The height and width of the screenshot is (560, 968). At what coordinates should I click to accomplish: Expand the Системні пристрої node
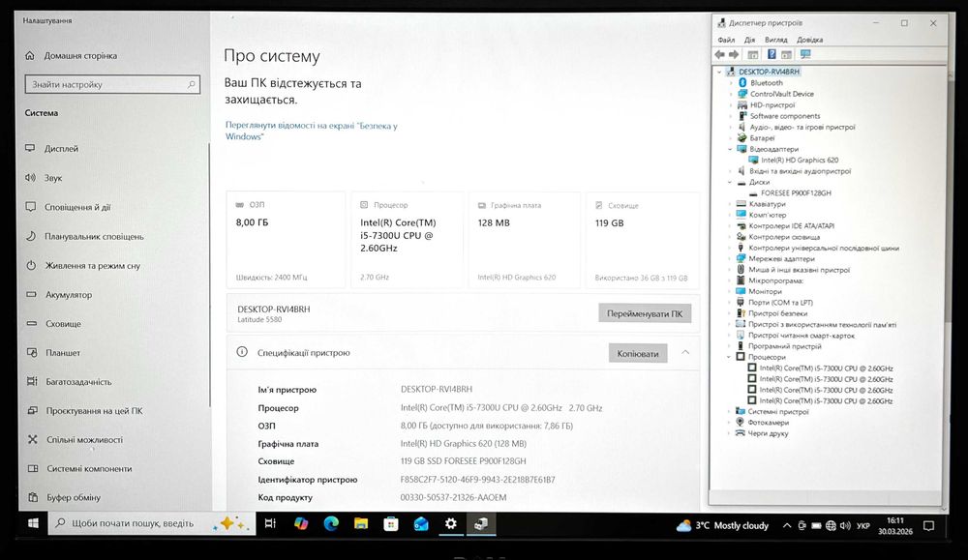[x=730, y=411]
